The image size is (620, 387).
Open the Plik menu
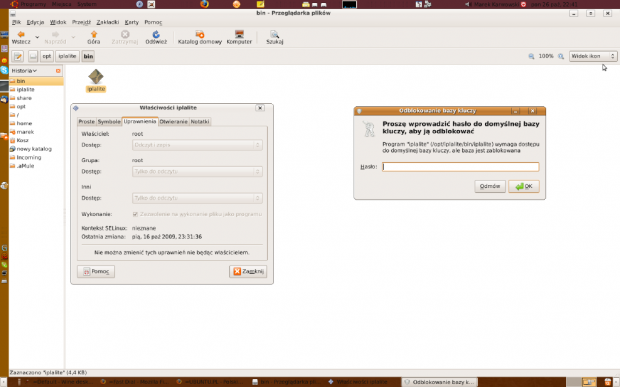click(x=16, y=22)
